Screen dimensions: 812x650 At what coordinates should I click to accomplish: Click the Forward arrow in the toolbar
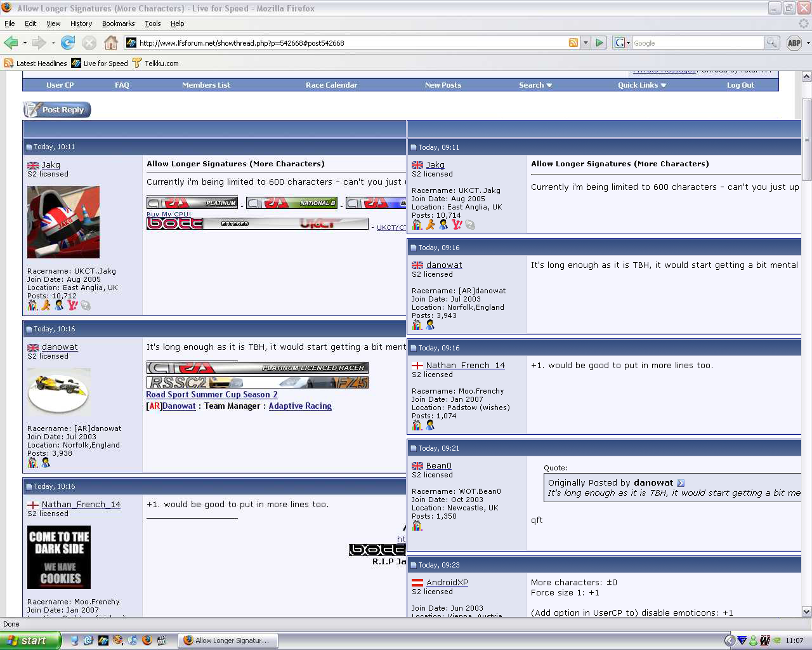pyautogui.click(x=39, y=43)
